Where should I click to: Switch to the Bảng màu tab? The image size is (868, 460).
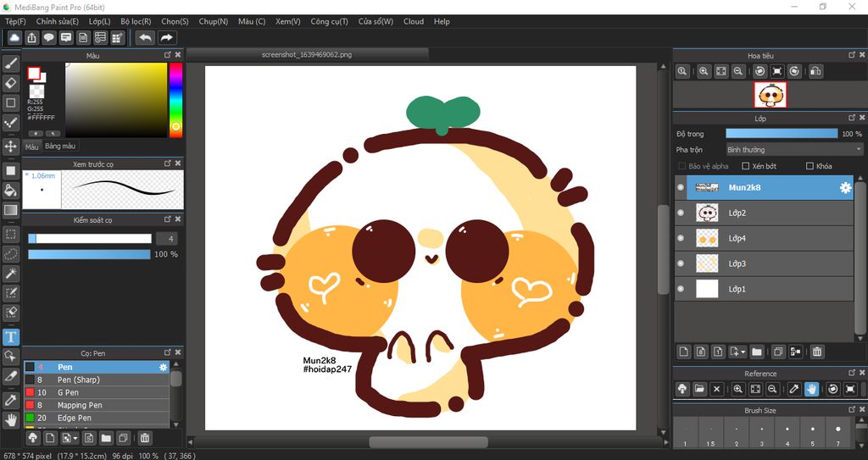pyautogui.click(x=60, y=147)
